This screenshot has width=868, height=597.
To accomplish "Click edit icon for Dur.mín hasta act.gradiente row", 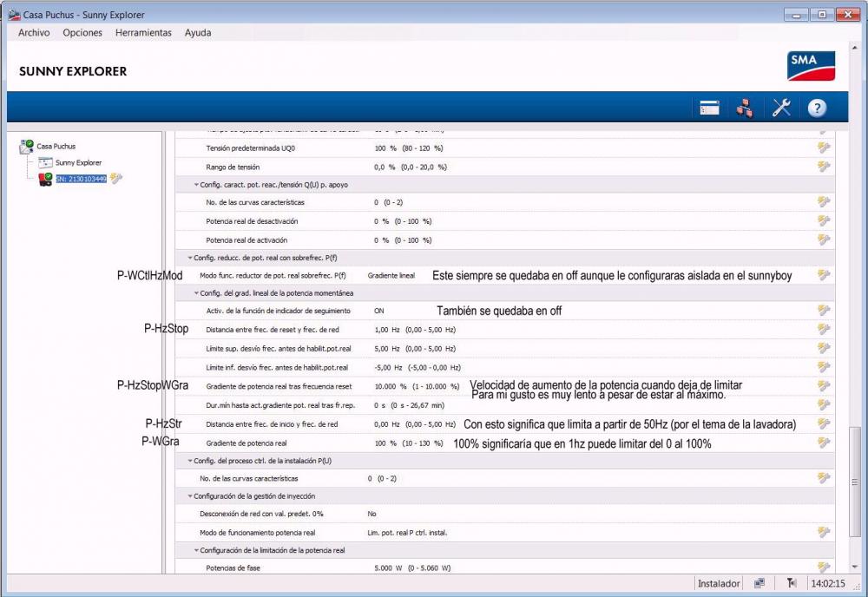I will 824,405.
